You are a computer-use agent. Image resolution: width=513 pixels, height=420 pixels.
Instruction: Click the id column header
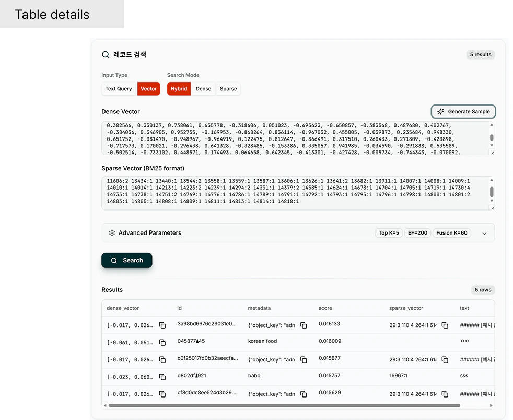[179, 308]
